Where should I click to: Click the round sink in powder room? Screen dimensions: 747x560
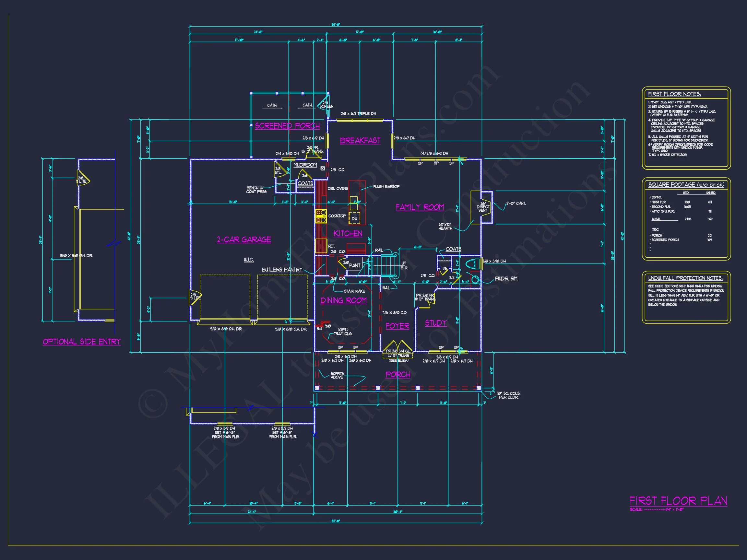(x=475, y=279)
